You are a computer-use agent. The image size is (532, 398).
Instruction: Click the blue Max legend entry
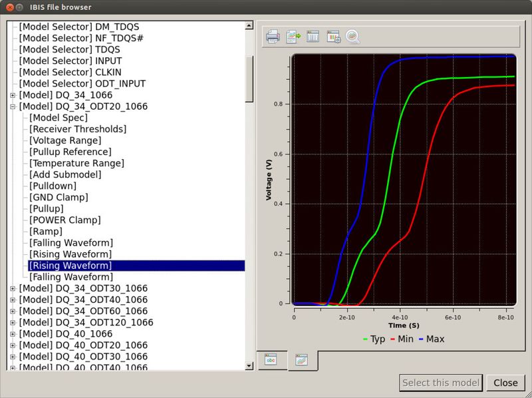(432, 339)
